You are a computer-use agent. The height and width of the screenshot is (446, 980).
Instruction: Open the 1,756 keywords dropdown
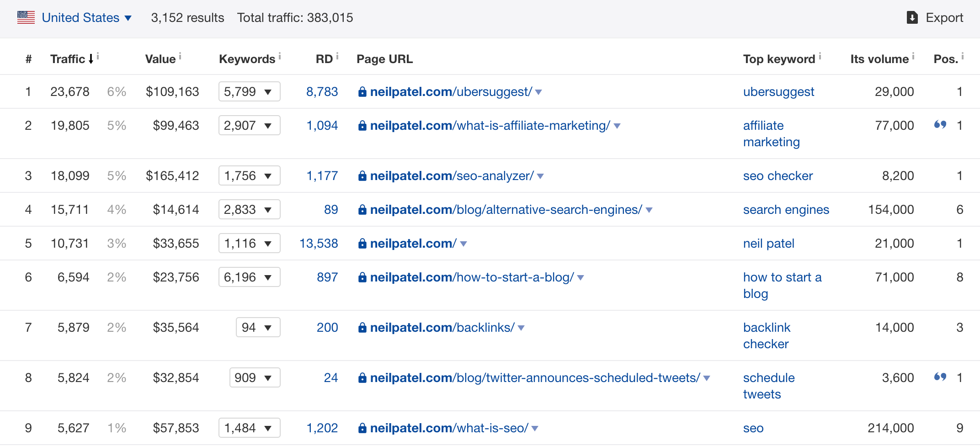click(250, 175)
